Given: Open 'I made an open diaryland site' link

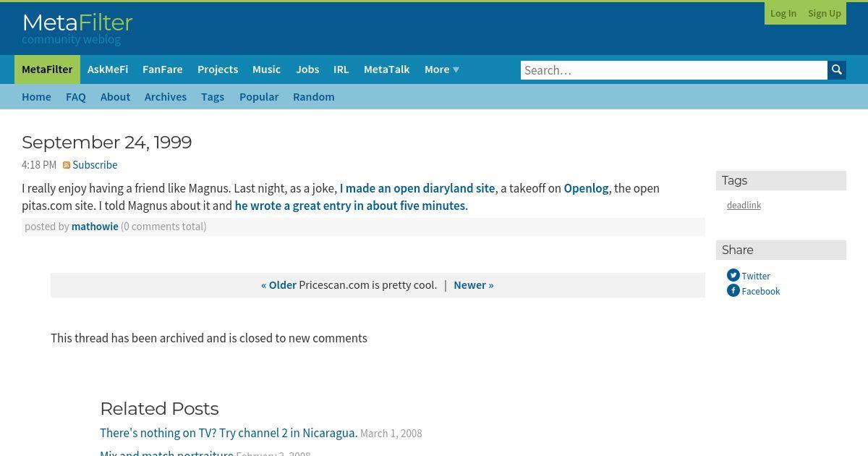Looking at the screenshot, I should pos(417,188).
